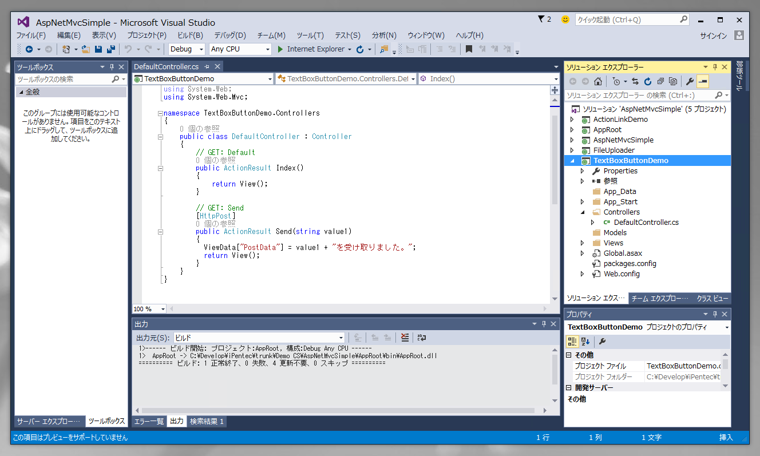Sort Properties alphabetically icon

(586, 341)
